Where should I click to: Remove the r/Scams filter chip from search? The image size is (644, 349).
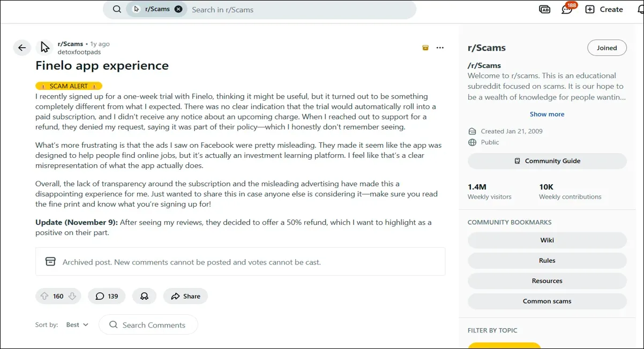(178, 9)
